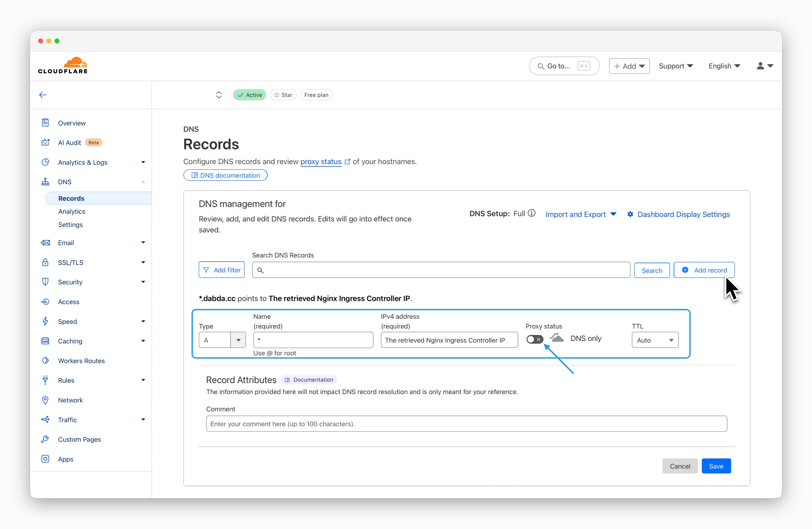Open the Custom Pages section
This screenshot has width=812, height=529.
(x=79, y=439)
